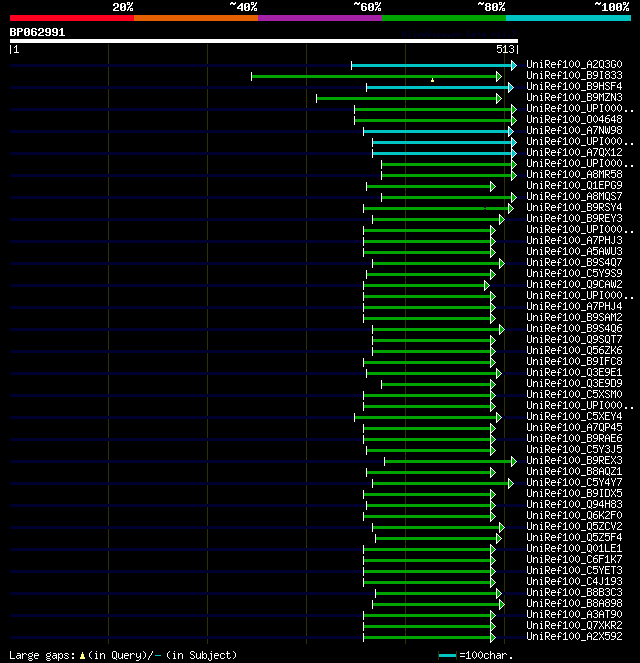Click the cyan 100char scale bar in the legend
The image size is (640, 663).
coord(448,656)
